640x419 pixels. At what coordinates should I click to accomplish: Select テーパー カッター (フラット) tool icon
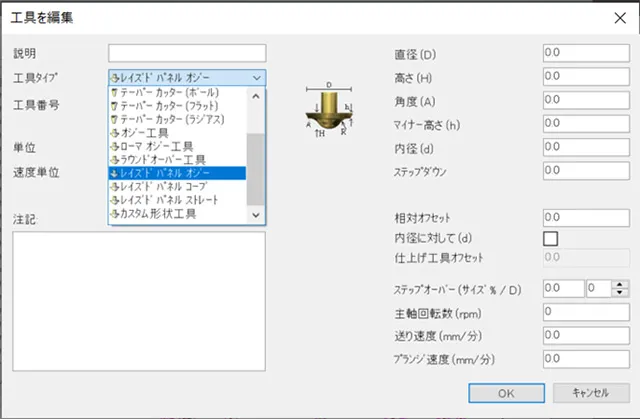(115, 107)
